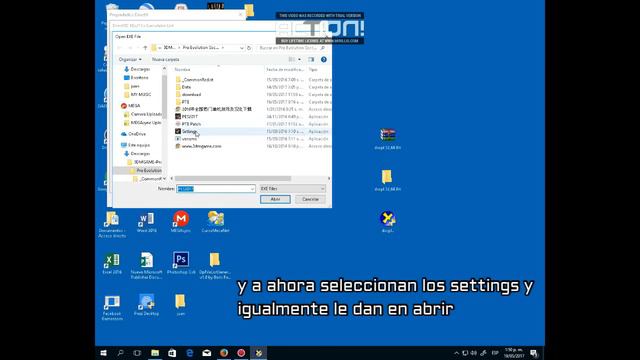The image size is (640, 360).
Task: Open the Photoshop CS6 desktop shortcut
Action: pyautogui.click(x=181, y=263)
